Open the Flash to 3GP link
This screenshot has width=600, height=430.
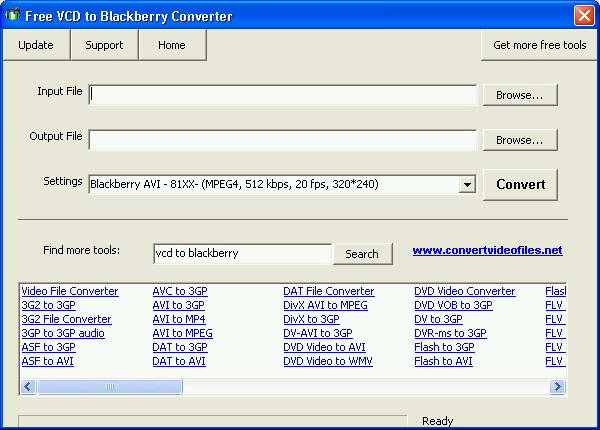[444, 347]
